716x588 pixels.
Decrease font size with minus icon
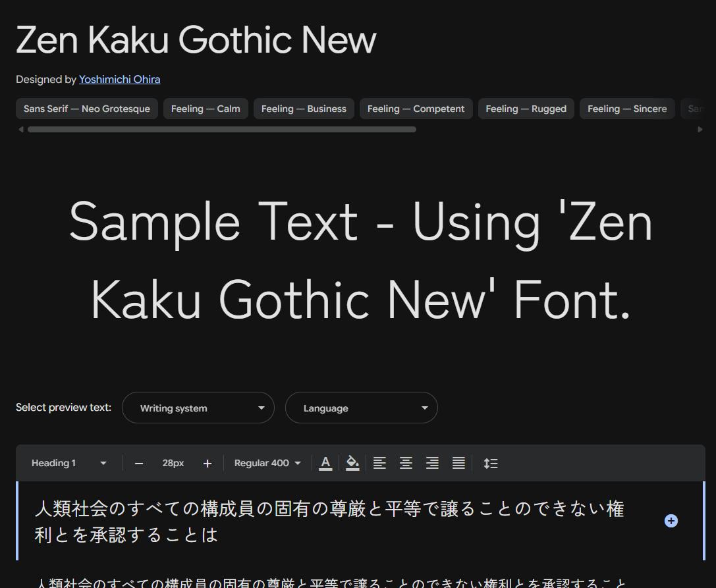coord(139,464)
